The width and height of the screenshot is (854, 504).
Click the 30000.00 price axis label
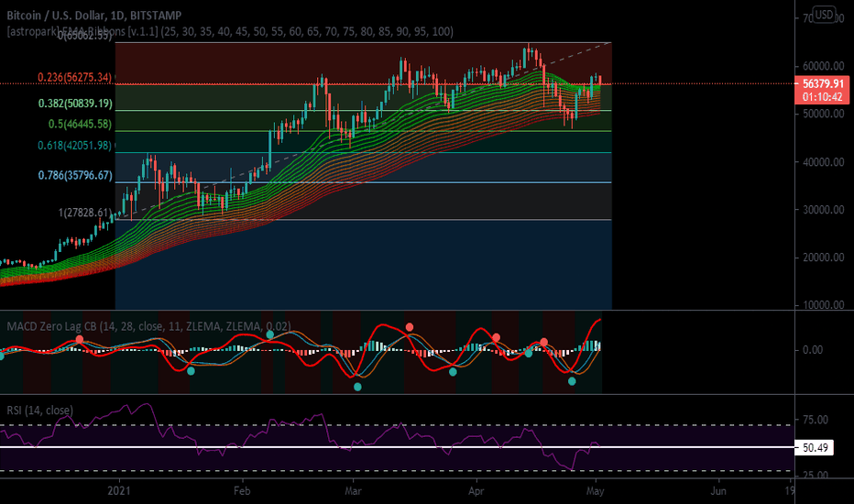(x=824, y=210)
